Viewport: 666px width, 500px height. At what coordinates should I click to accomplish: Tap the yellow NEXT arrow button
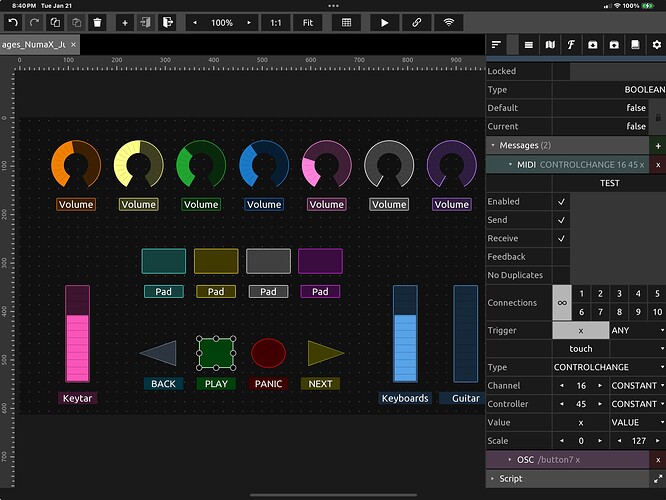(326, 353)
